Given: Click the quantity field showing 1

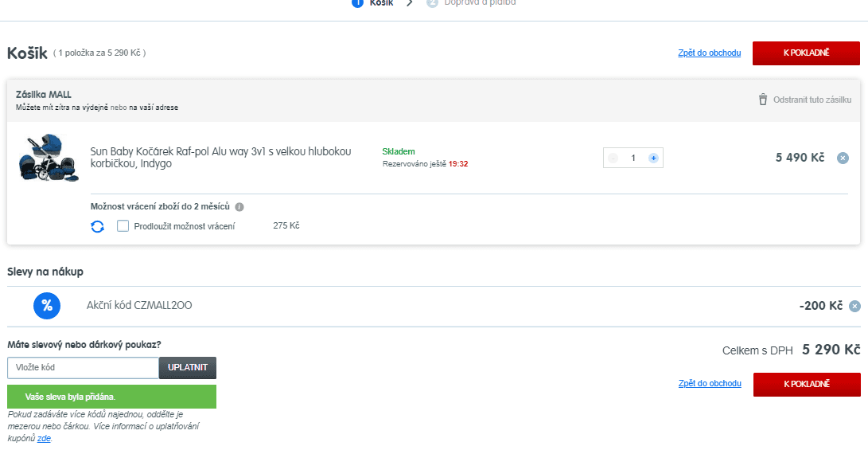Looking at the screenshot, I should [633, 158].
